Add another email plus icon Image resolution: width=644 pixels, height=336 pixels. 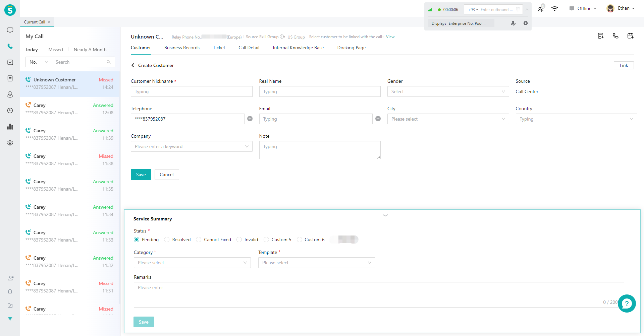coord(378,119)
